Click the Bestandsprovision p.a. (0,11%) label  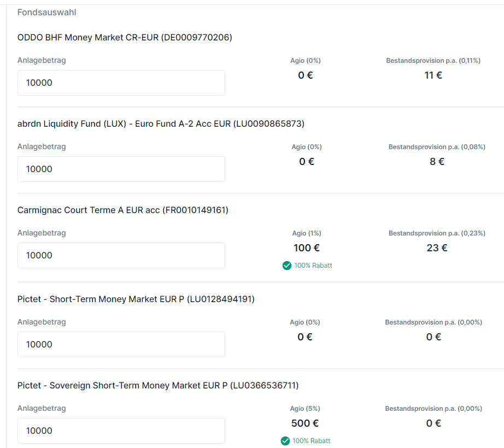point(433,61)
